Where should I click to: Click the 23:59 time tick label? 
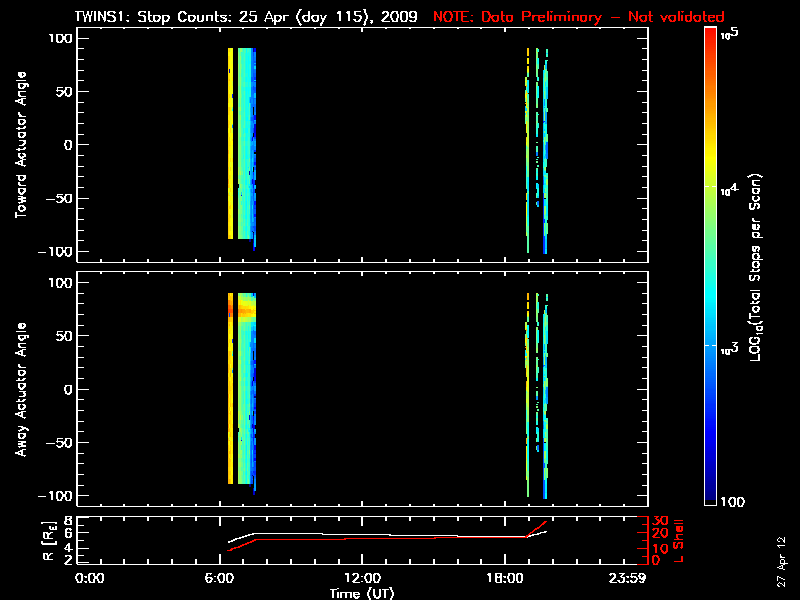point(629,578)
